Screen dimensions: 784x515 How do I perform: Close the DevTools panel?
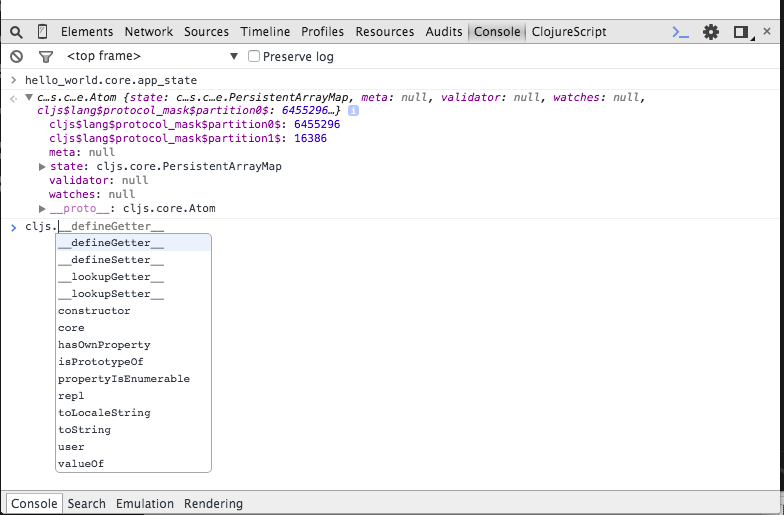coord(767,31)
